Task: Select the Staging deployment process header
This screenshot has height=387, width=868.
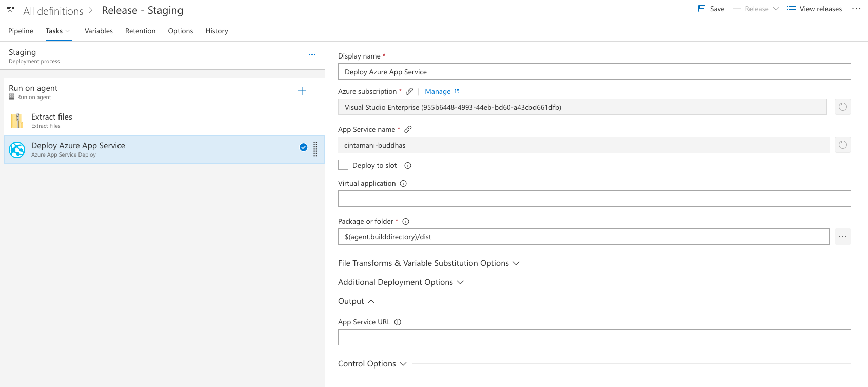Action: 162,55
